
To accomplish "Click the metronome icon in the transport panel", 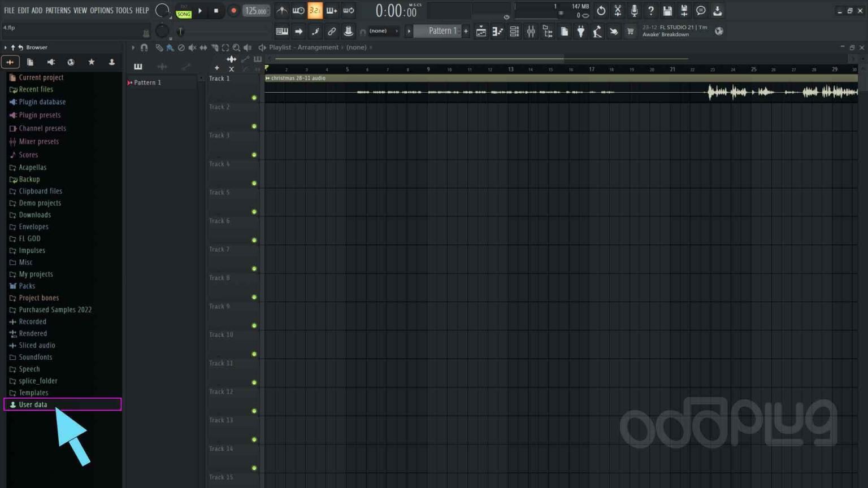I will point(281,10).
